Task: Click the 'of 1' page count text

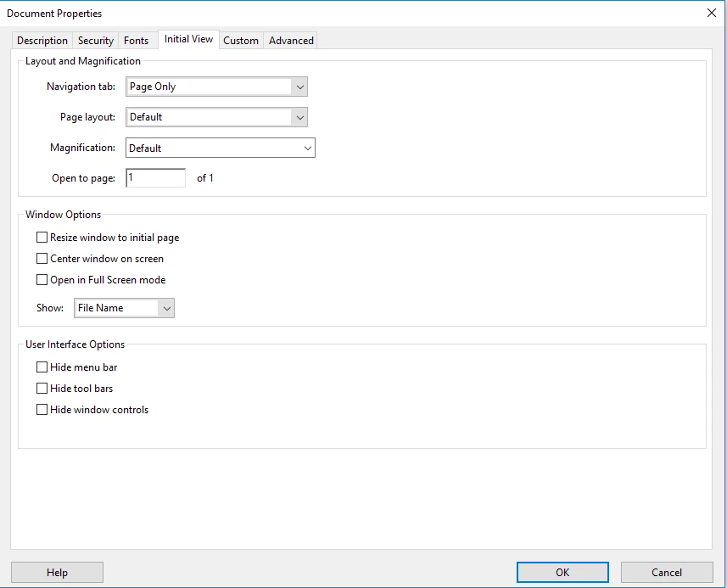Action: [205, 178]
